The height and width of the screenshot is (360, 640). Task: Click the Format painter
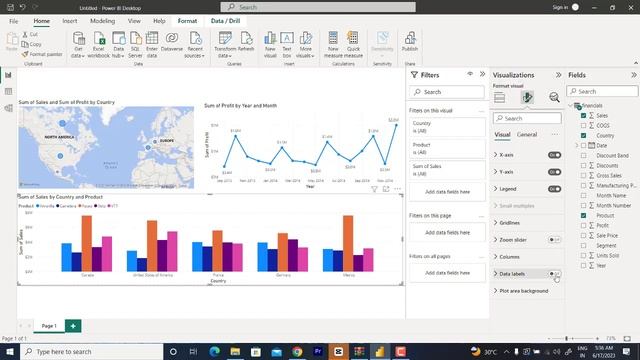tap(42, 54)
